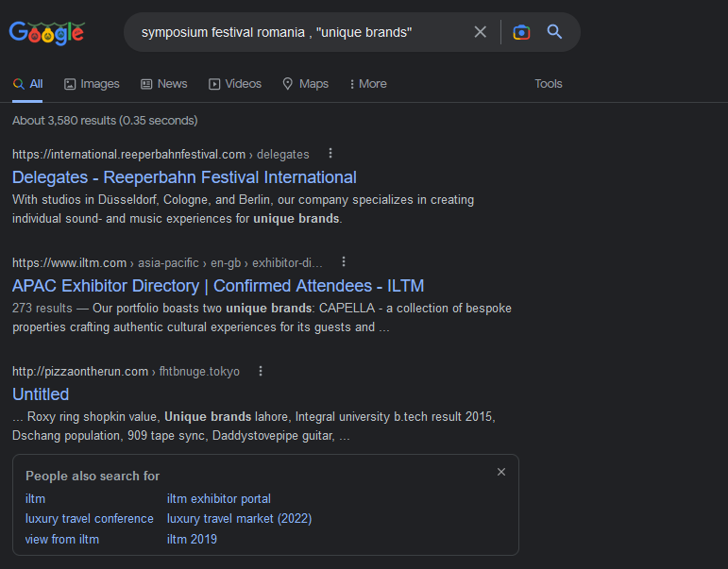
Task: Open Delegates - Reeperbahn Festival International link
Action: click(184, 177)
